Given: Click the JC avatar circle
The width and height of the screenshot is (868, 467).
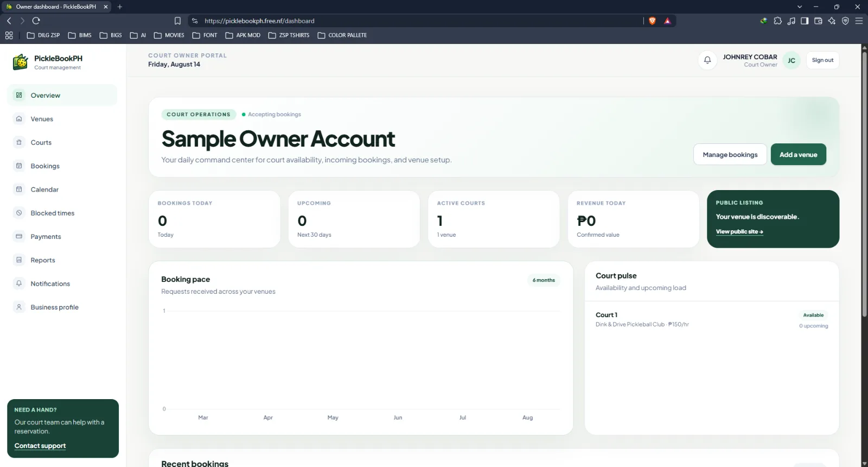Looking at the screenshot, I should pos(792,60).
